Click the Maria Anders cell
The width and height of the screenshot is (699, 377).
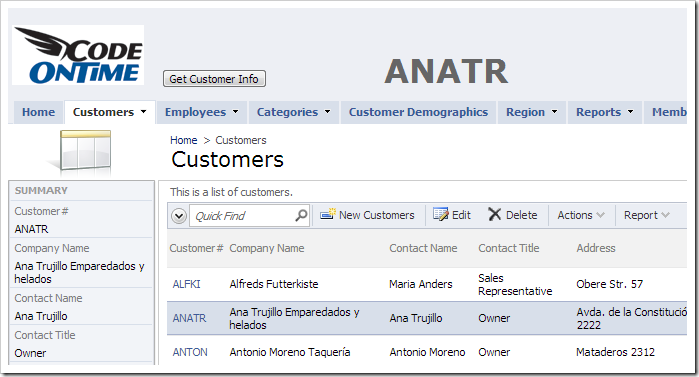click(420, 284)
